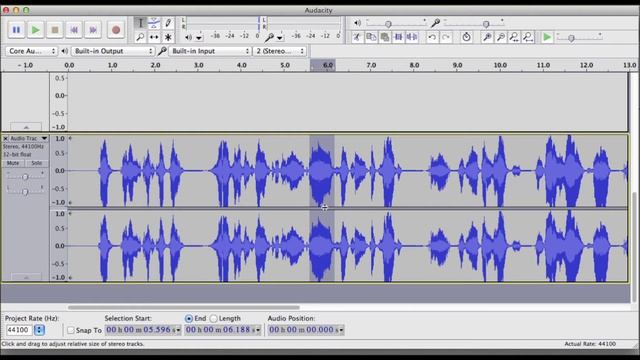Click the horizontal scrollbar thumb
Screen dimensions: 640x360
[184, 308]
